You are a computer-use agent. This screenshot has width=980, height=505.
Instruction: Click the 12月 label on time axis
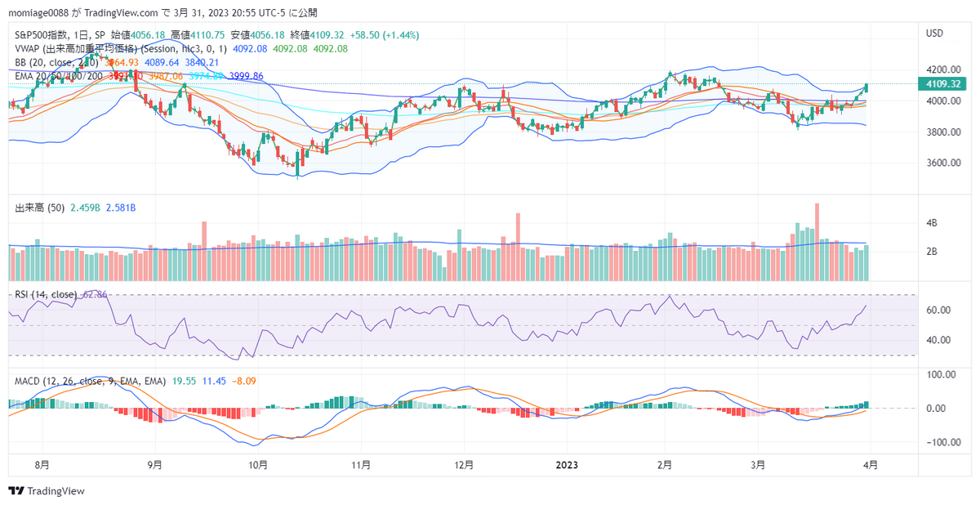pos(464,464)
